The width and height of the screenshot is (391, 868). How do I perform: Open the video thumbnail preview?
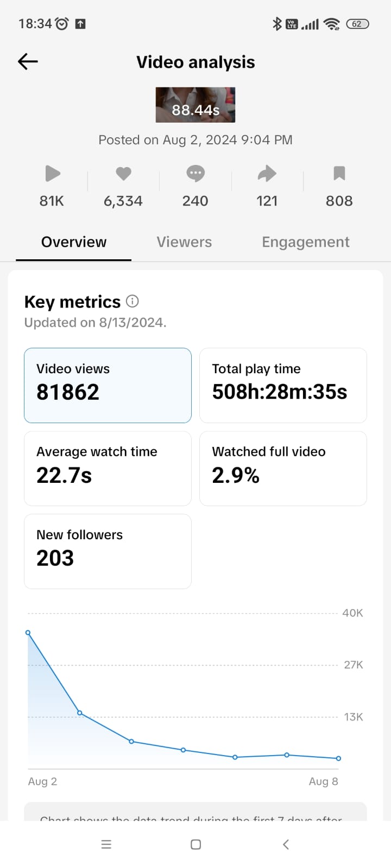(195, 105)
